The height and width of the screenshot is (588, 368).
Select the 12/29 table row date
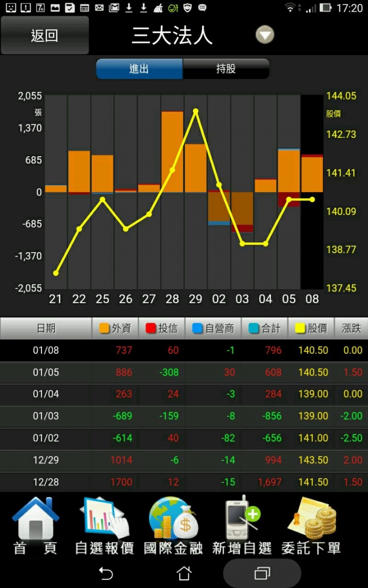(x=46, y=460)
